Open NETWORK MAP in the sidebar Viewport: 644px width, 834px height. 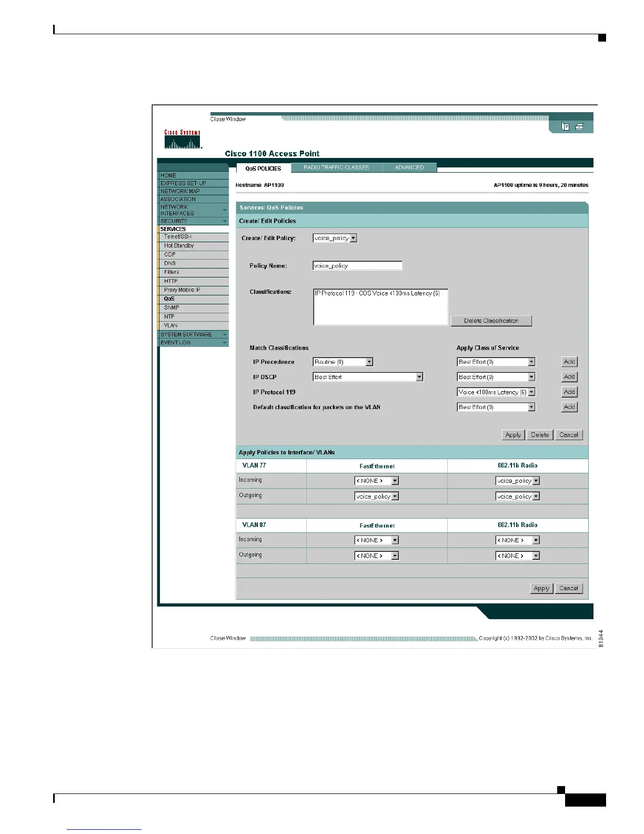(x=193, y=191)
